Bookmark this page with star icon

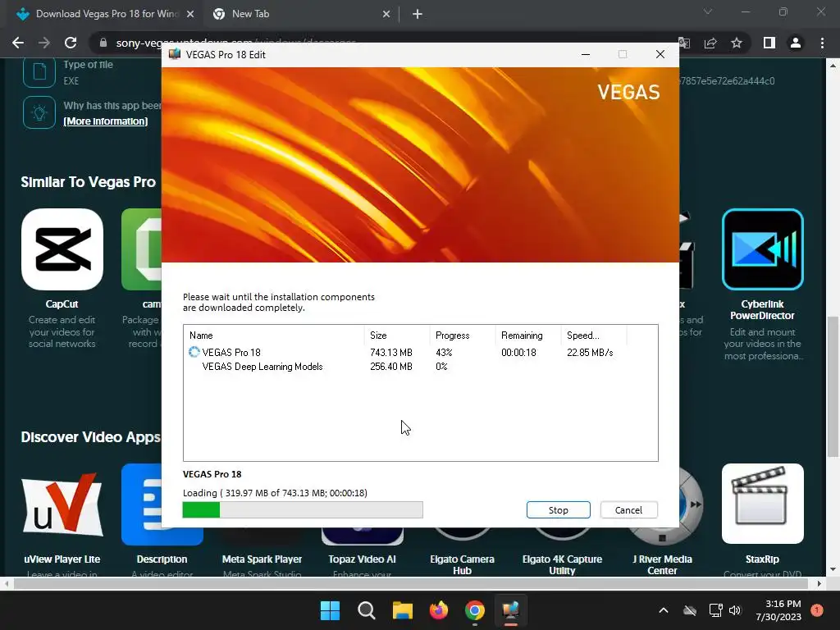pyautogui.click(x=737, y=43)
